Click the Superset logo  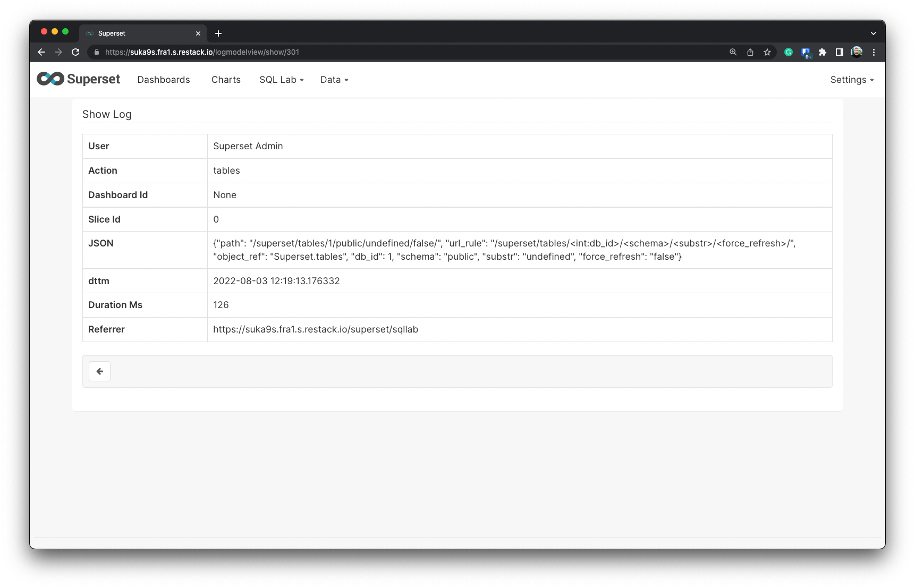[79, 79]
